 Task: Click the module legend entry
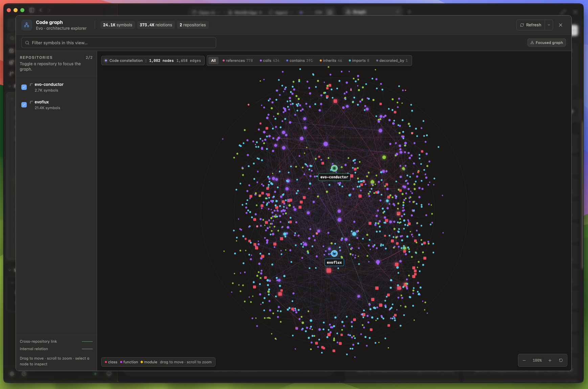[x=149, y=362]
